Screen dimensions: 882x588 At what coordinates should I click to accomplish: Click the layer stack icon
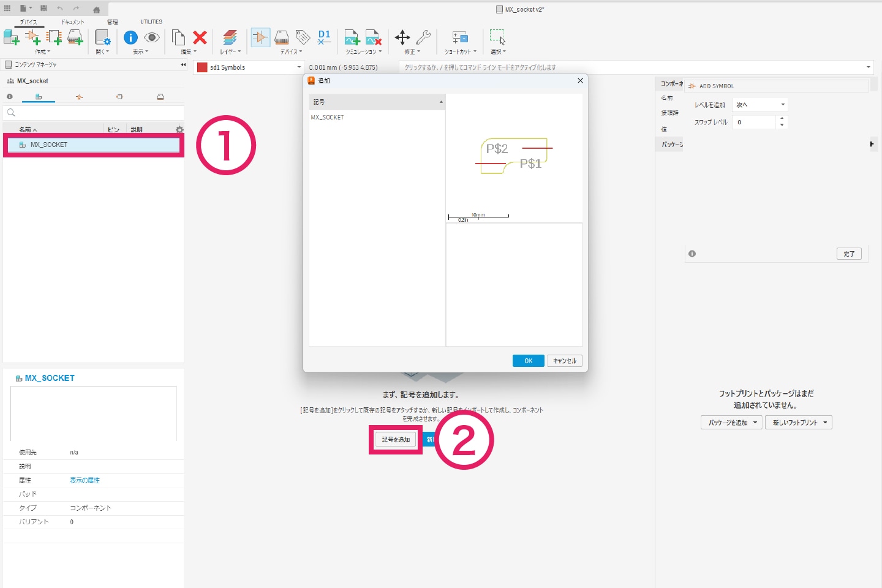tap(230, 37)
